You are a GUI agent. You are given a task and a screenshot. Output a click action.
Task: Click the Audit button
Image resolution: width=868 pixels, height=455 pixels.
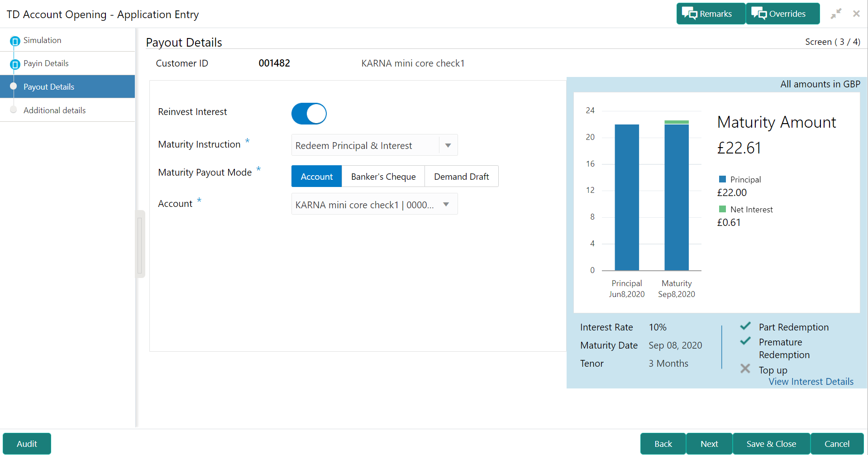[27, 444]
